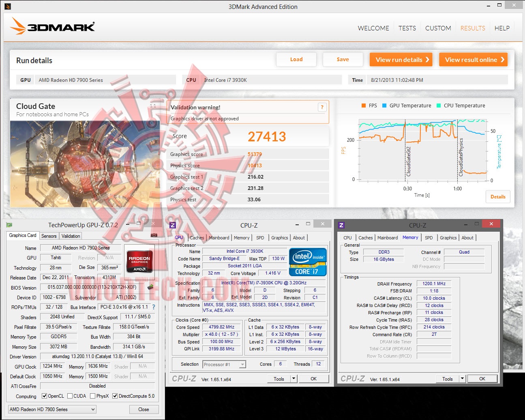This screenshot has height=420, width=525.
Task: Click View result online
Action: [474, 60]
